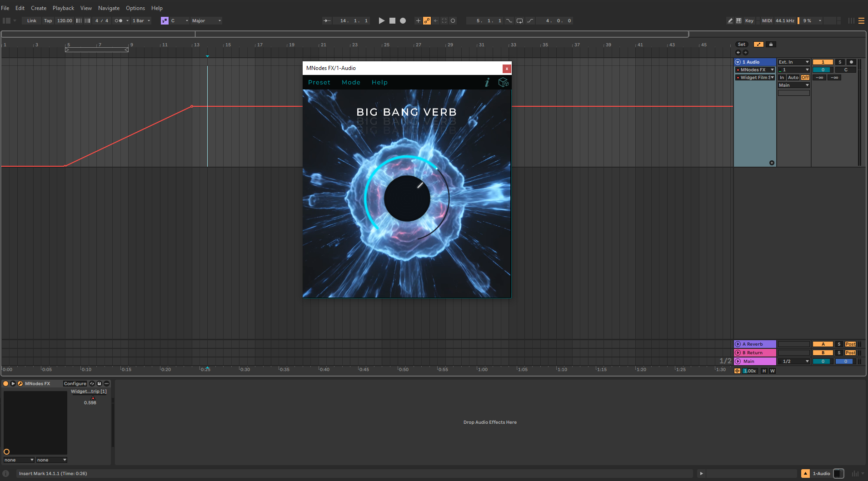Toggle the Automation Mode icon
The height and width of the screenshot is (481, 868).
point(758,45)
